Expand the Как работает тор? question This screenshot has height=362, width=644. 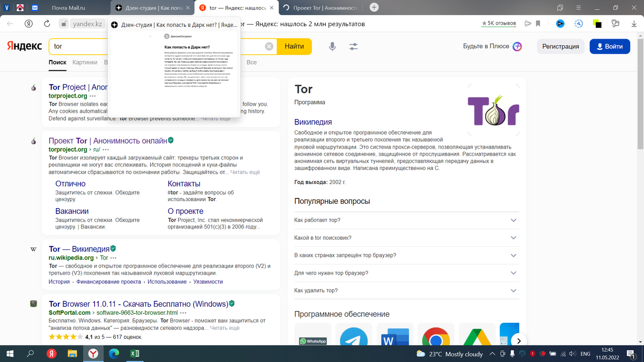pyautogui.click(x=406, y=220)
